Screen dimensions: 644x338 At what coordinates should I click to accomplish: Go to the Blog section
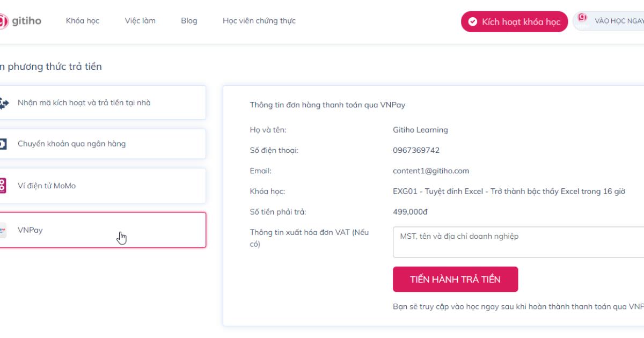pos(188,21)
